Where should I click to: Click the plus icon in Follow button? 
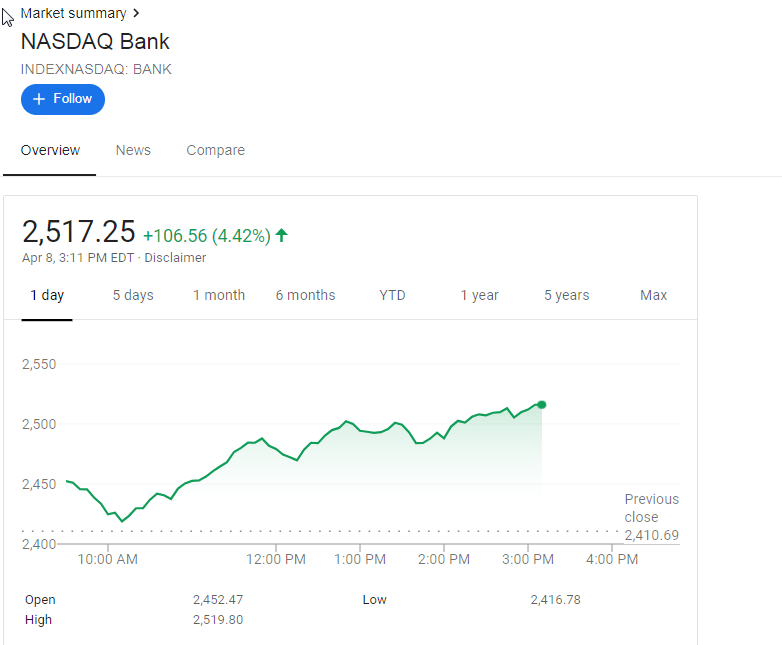[39, 99]
